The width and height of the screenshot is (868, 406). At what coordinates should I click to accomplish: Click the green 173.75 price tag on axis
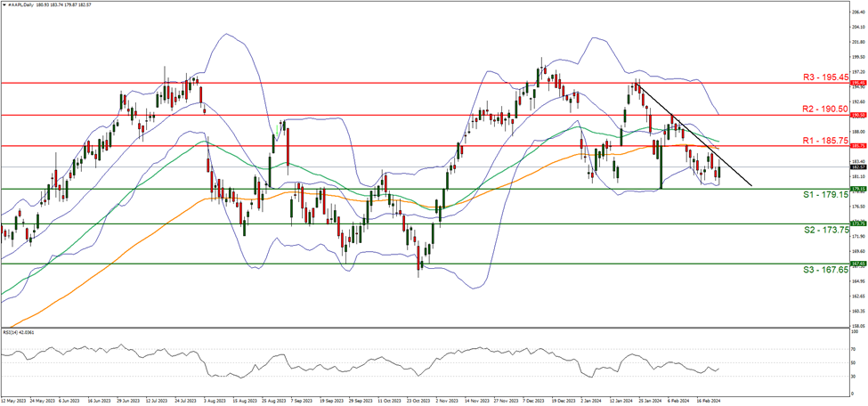point(858,223)
